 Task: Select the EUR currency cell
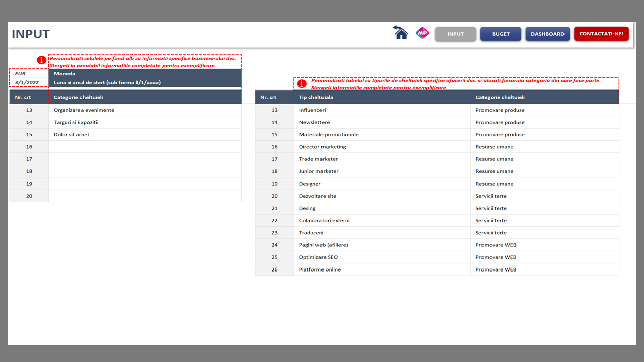(x=29, y=74)
